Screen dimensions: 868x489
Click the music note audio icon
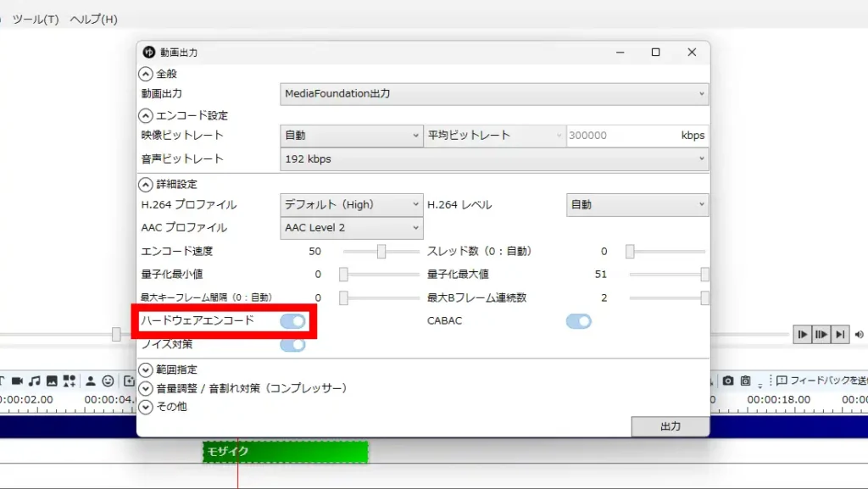tap(34, 381)
